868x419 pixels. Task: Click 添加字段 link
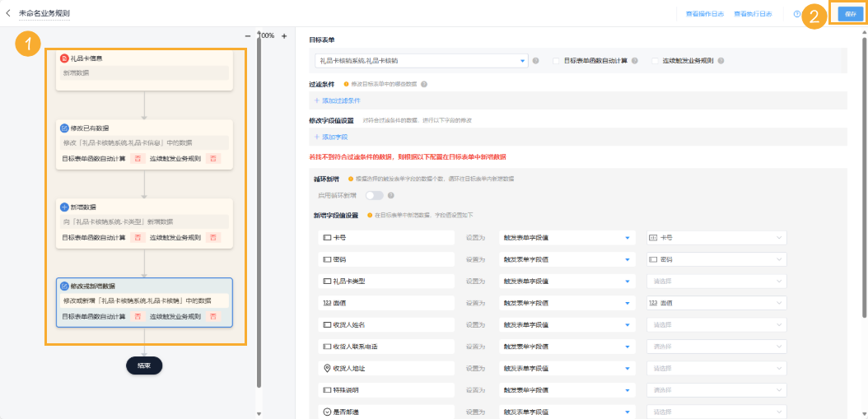(335, 137)
